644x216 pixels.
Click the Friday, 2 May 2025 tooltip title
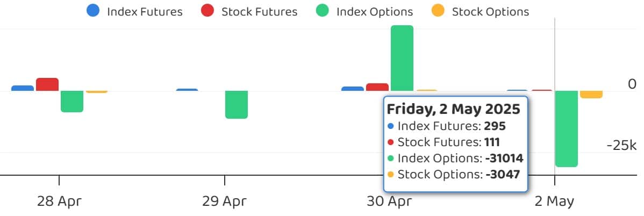(x=453, y=109)
